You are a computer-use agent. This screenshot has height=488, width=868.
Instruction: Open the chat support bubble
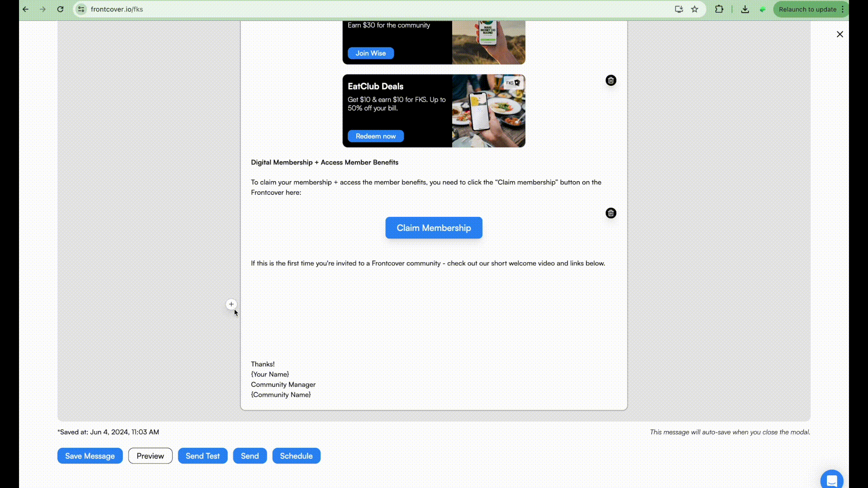(x=831, y=480)
